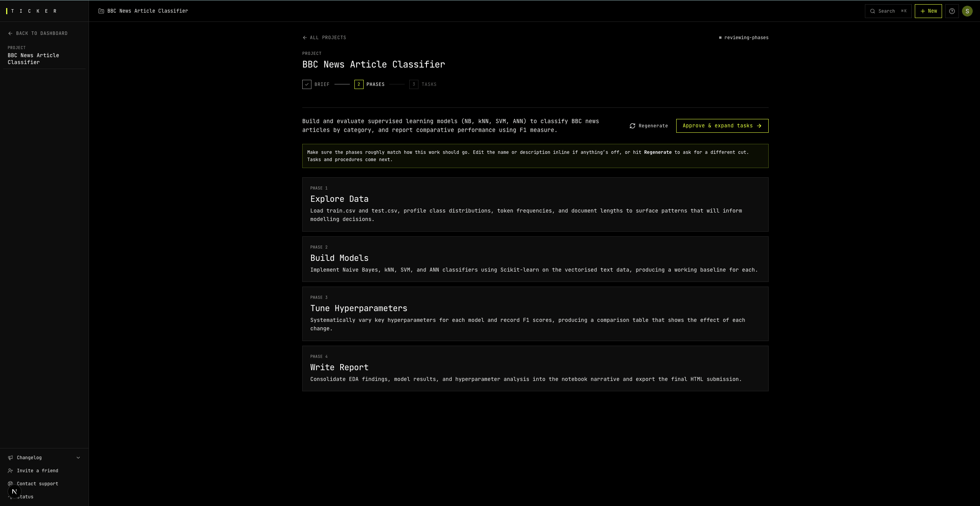This screenshot has height=506, width=980.
Task: Click the Tune Hyperparameters description text
Action: point(527,324)
